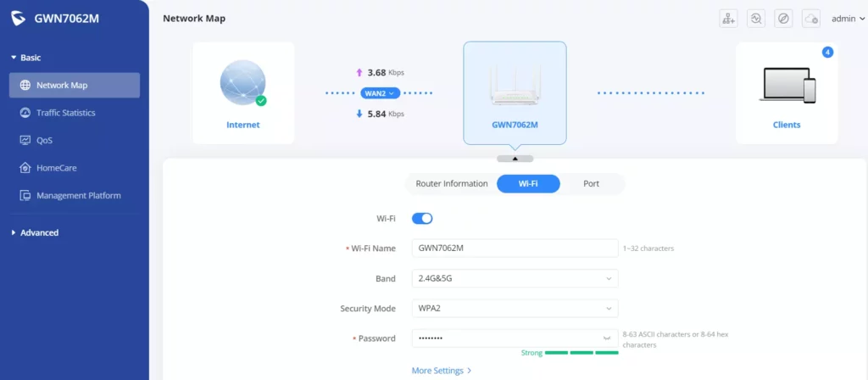Click the Wi-Fi Name input field

[515, 249]
